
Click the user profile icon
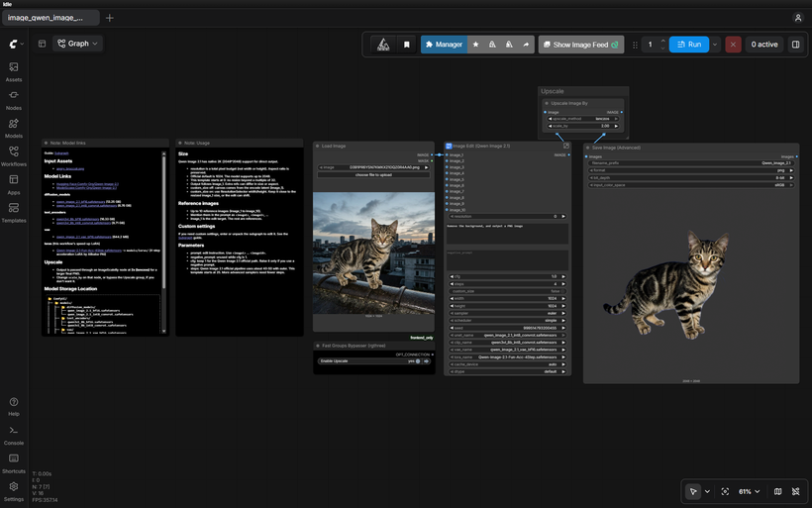point(797,18)
